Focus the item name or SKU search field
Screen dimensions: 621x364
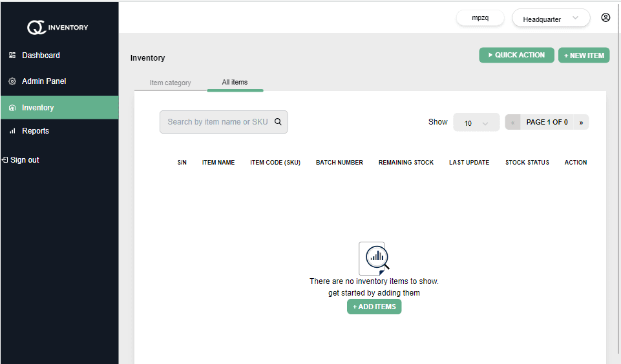click(224, 122)
